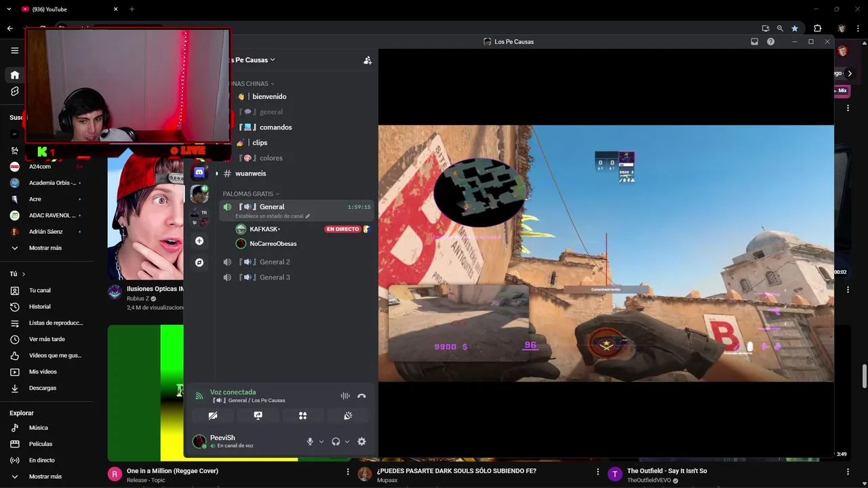868x488 pixels.
Task: Disconnect from voice with the hang-up icon
Action: (361, 396)
